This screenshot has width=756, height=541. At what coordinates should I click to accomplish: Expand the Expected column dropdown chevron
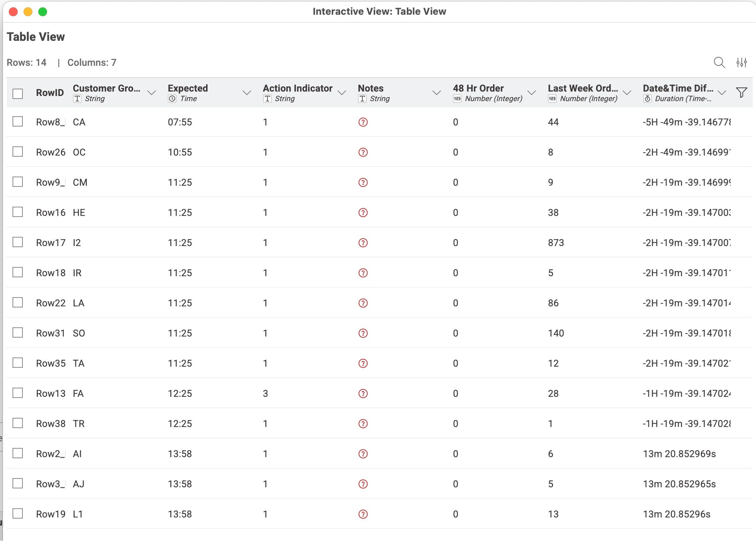click(x=247, y=93)
